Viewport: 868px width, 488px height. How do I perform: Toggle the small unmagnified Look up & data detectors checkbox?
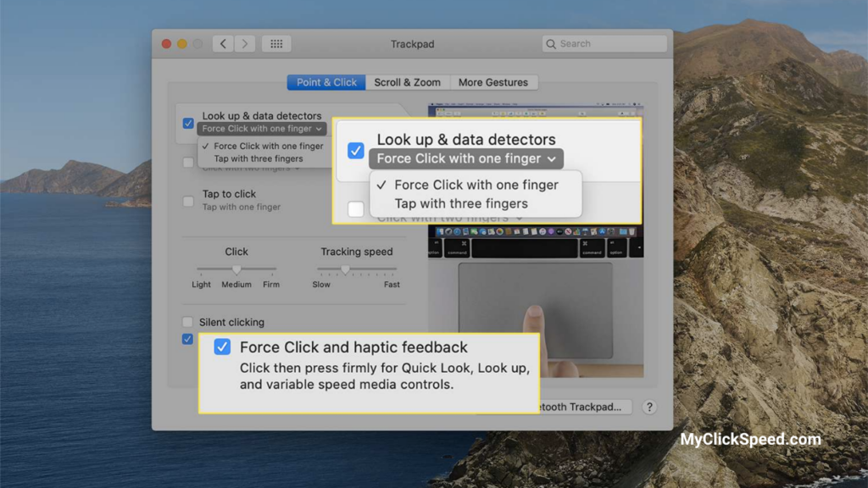[188, 123]
